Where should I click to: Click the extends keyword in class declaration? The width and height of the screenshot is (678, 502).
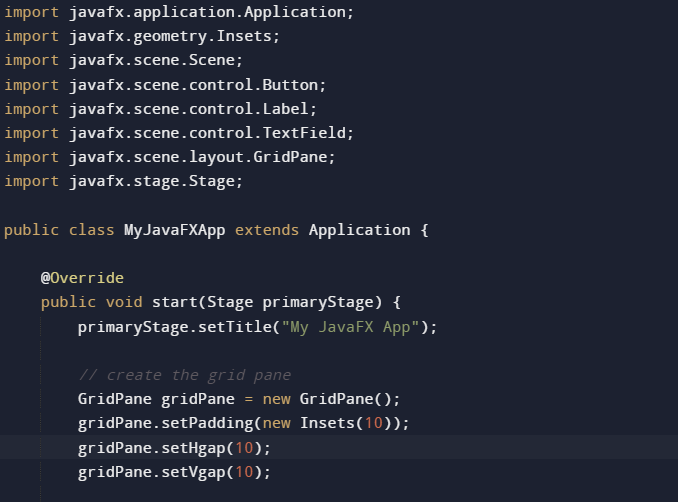click(267, 230)
